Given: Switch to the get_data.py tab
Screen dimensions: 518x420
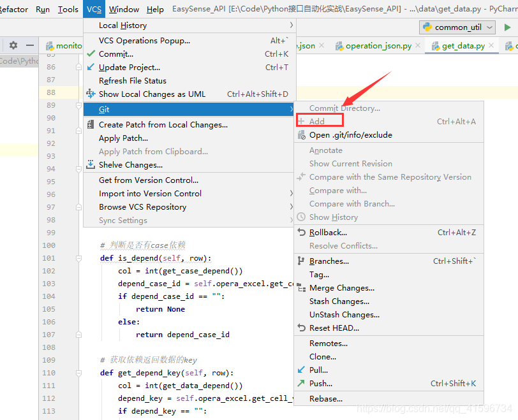Looking at the screenshot, I should 463,46.
